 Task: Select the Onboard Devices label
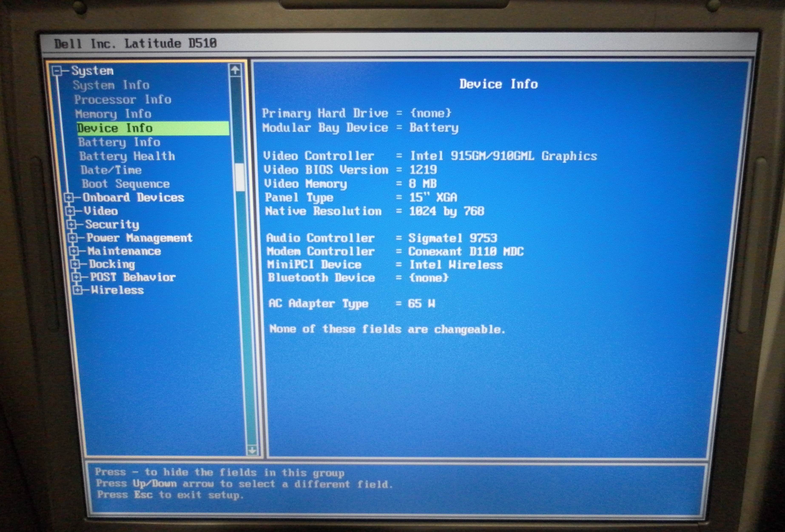click(x=134, y=197)
